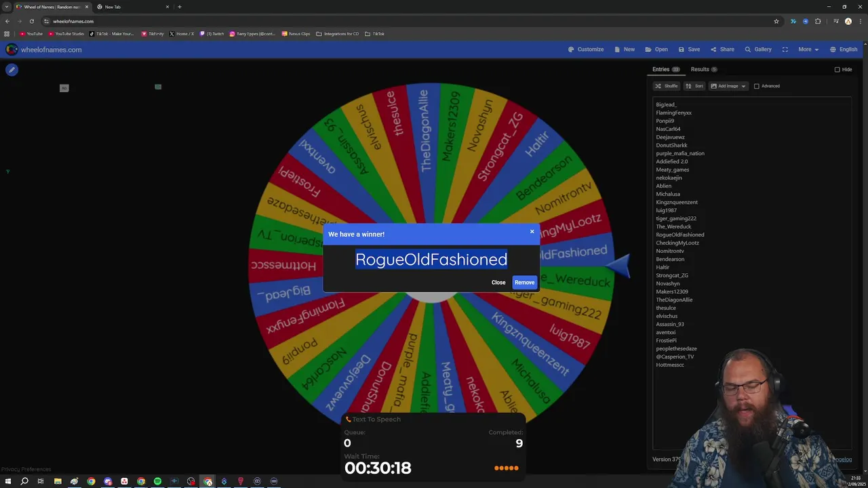
Task: Expand the TikTok bookmark folder
Action: (374, 34)
